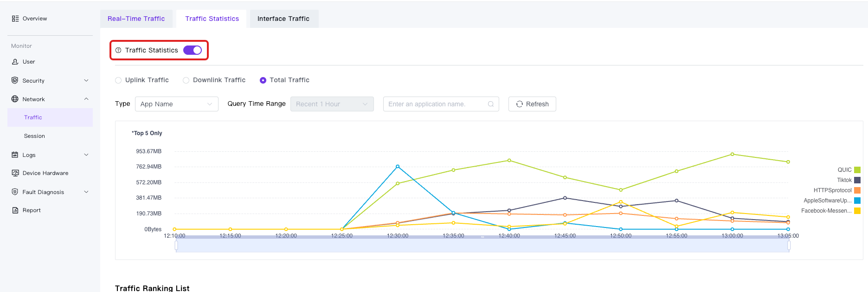Open the Report entry

[50, 210]
